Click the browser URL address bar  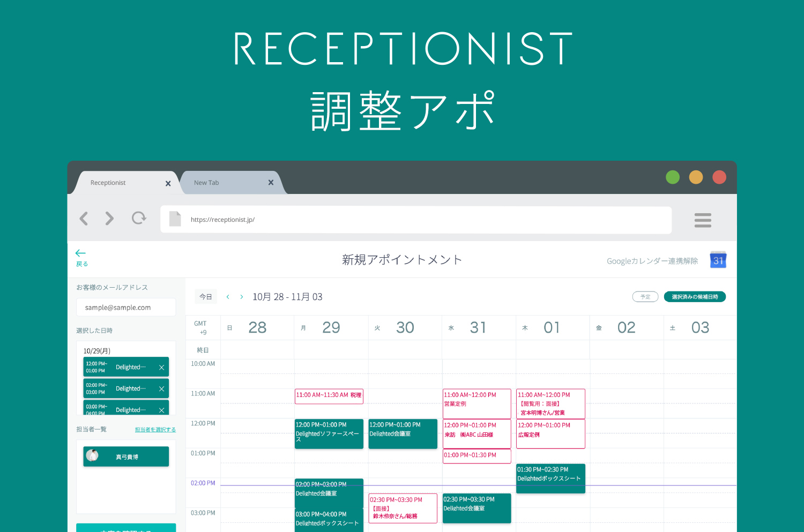[416, 220]
